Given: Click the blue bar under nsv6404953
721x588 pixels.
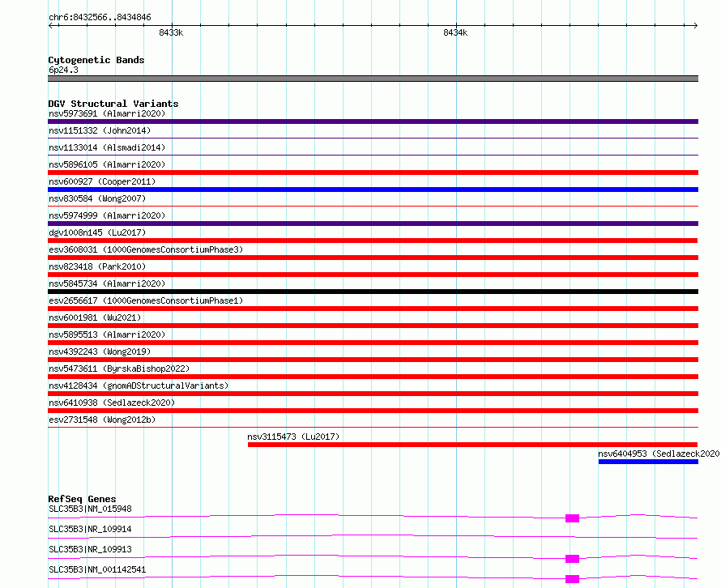Looking at the screenshot, I should [x=648, y=462].
